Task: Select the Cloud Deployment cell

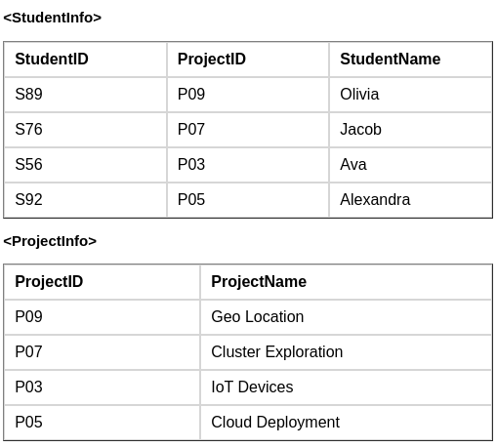Action: (x=346, y=423)
